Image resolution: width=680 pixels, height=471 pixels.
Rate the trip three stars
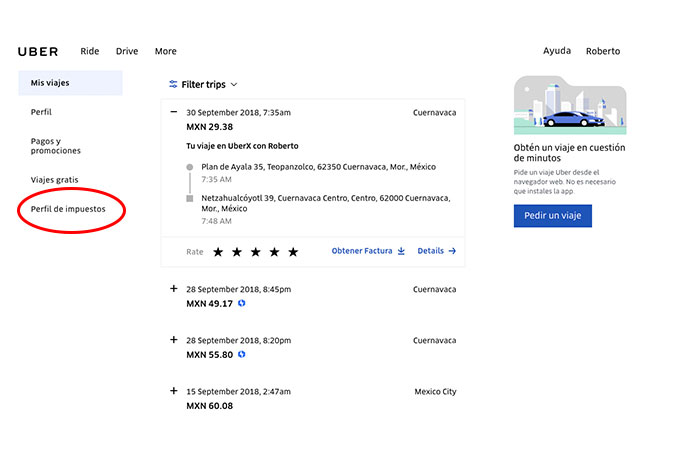(x=255, y=252)
